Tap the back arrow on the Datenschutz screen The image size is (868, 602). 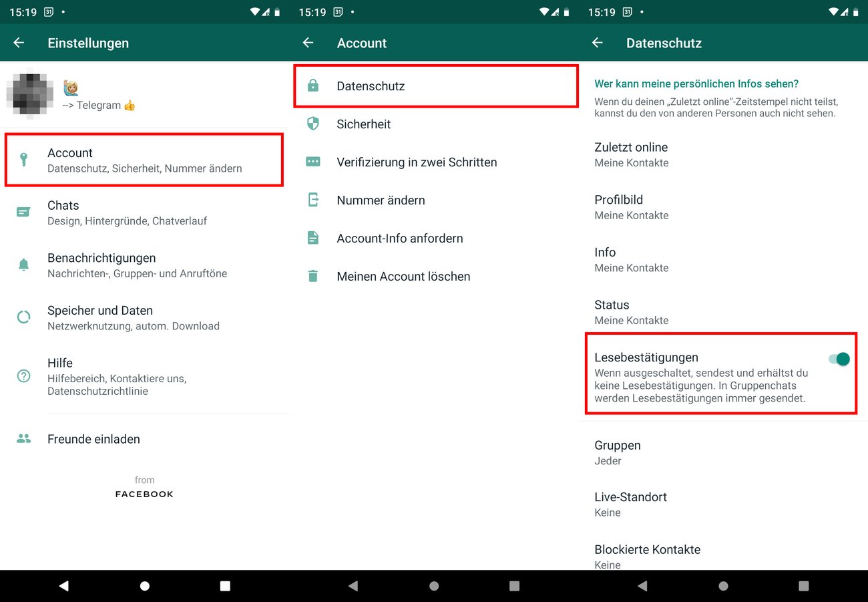pyautogui.click(x=597, y=43)
